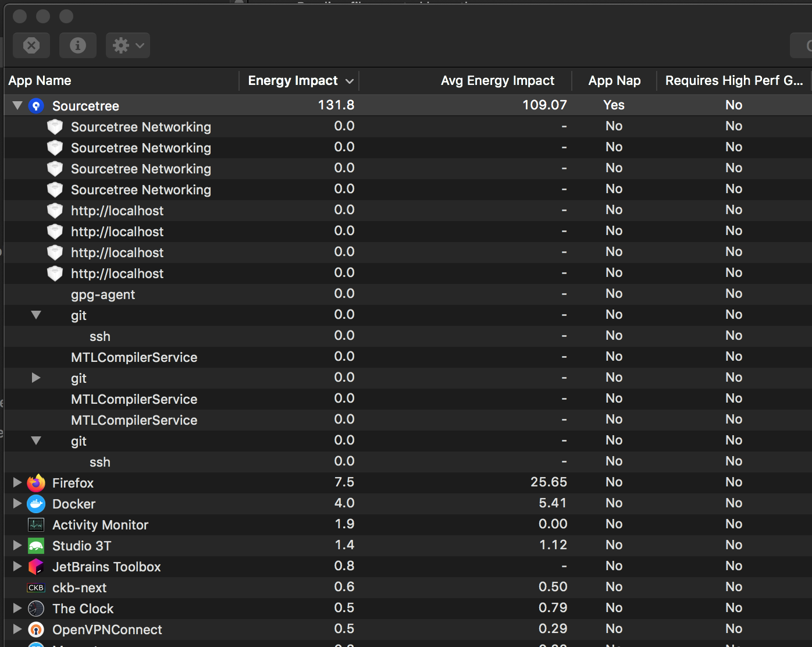Click Firefox's 25.65 average energy value
The width and height of the screenshot is (812, 647).
click(x=549, y=482)
